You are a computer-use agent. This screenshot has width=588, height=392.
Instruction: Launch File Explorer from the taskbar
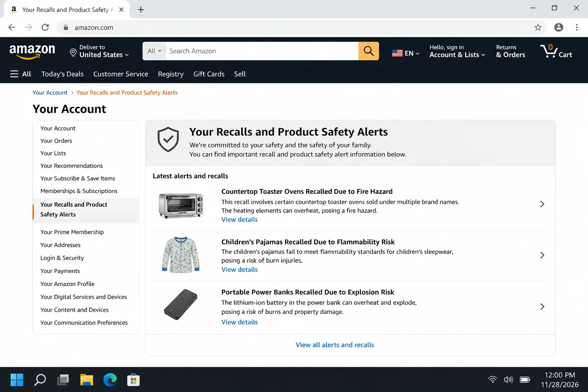click(87, 380)
